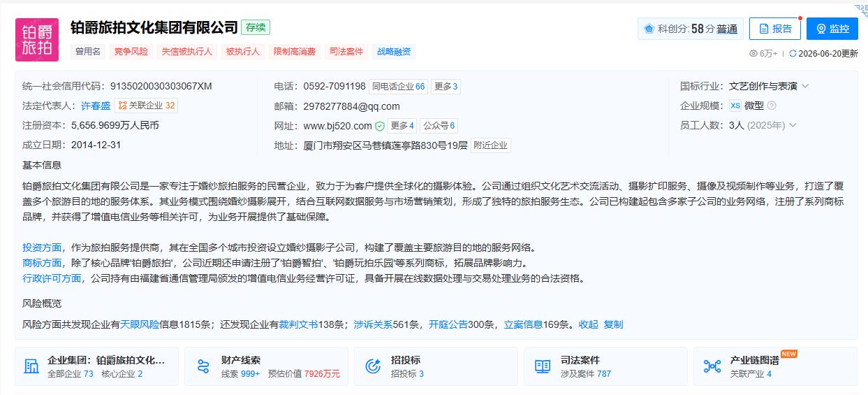Click the 监控 monitor button
Screen dimensions: 868x395
pos(832,29)
